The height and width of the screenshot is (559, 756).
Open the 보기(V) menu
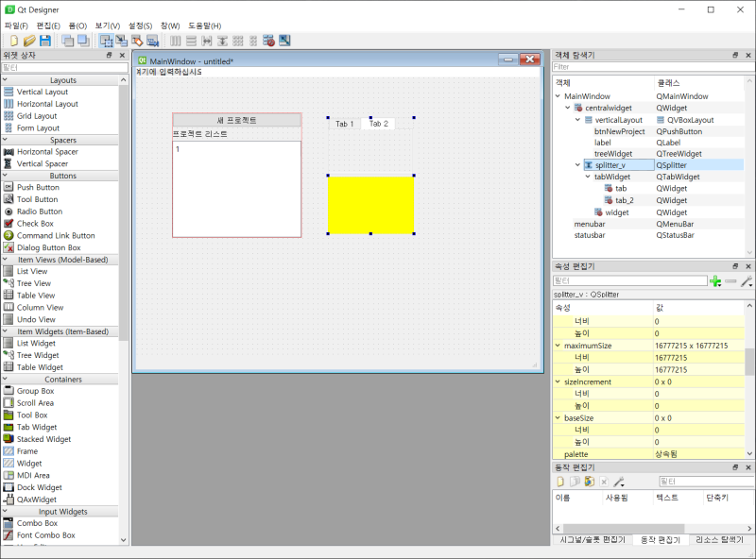(107, 25)
